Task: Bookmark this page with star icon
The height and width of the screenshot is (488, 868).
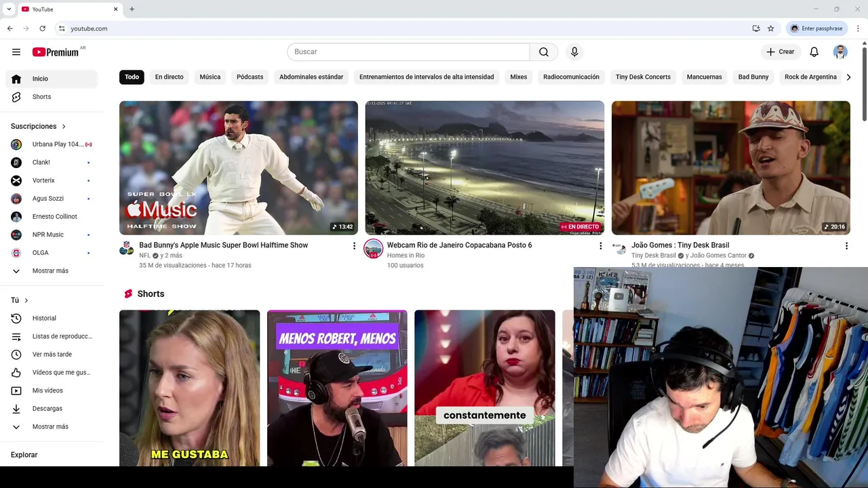Action: (x=770, y=28)
